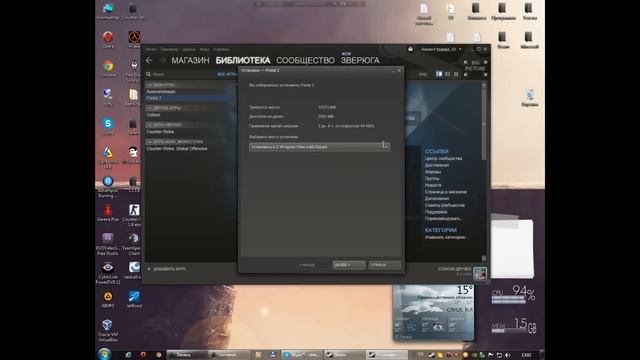
Task: Open the Форумы link
Action: [x=433, y=172]
